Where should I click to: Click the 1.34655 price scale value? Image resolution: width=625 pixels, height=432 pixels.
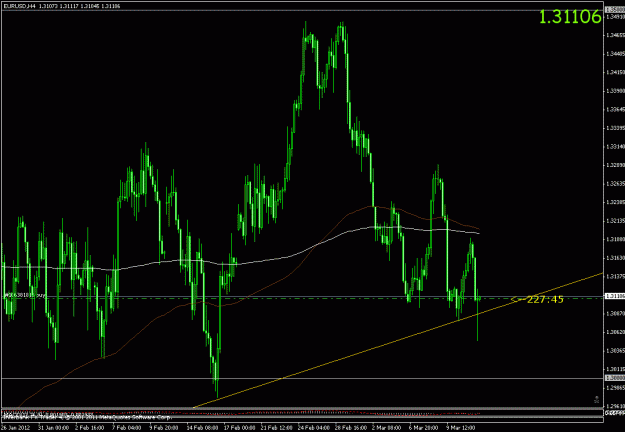point(615,35)
